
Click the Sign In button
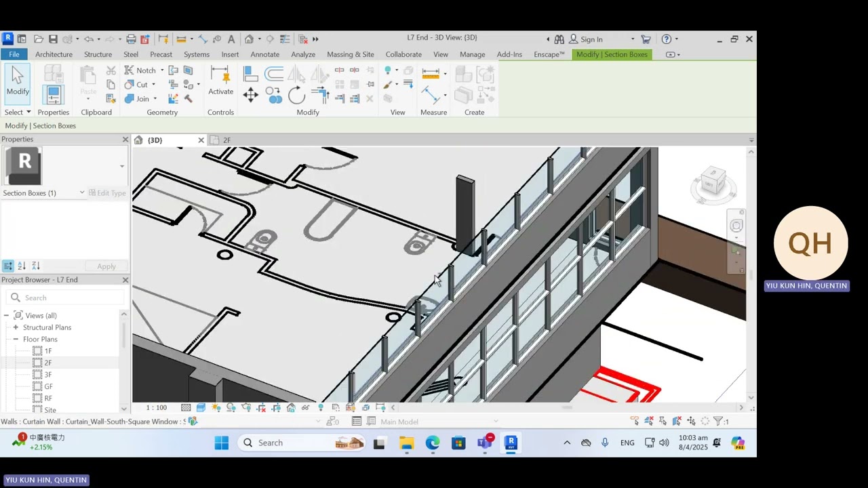tap(585, 39)
